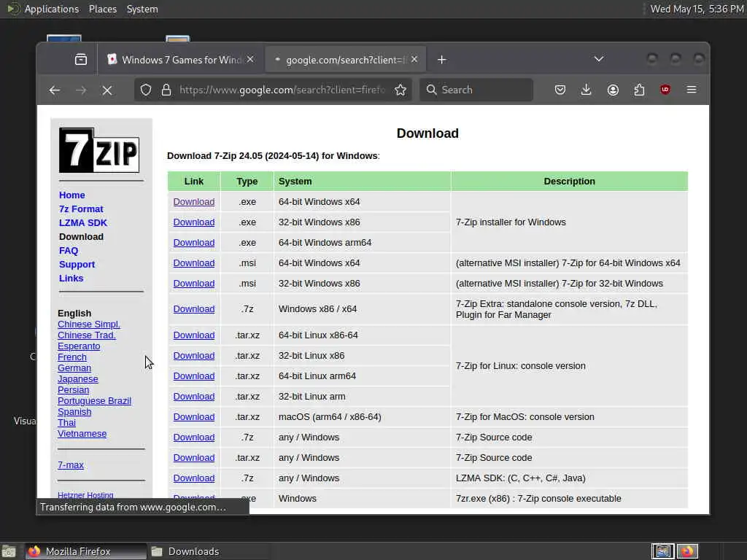Screen dimensions: 747x560
Task: Close the Windows 7 Games tab
Action: (x=251, y=59)
